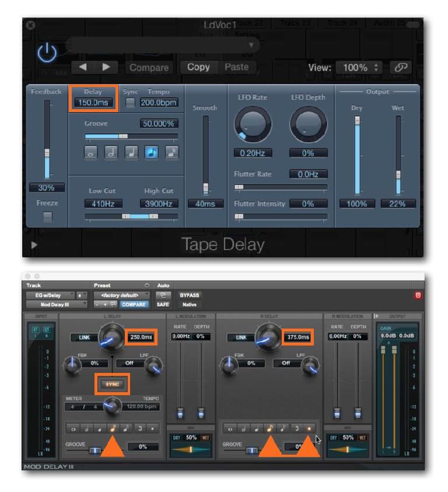Image resolution: width=448 pixels, height=492 pixels.
Task: Select the L Delay eighth note button
Action: coord(113,428)
